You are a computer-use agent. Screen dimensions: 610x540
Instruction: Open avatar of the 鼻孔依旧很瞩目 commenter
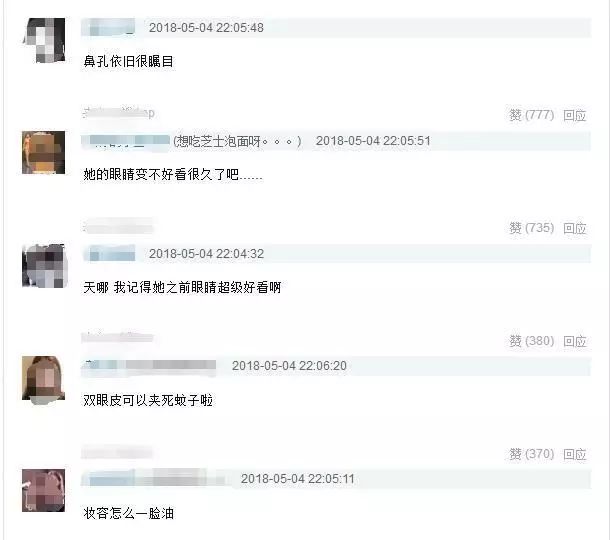[44, 40]
